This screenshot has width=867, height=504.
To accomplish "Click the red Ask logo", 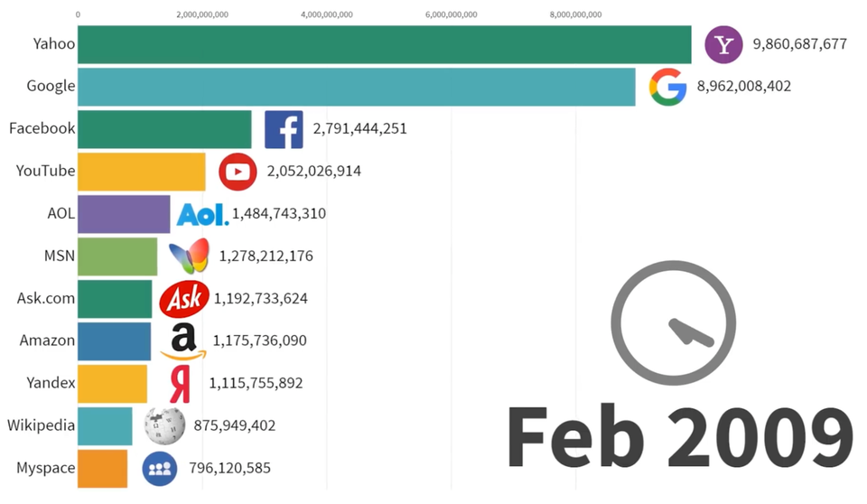I will [184, 299].
